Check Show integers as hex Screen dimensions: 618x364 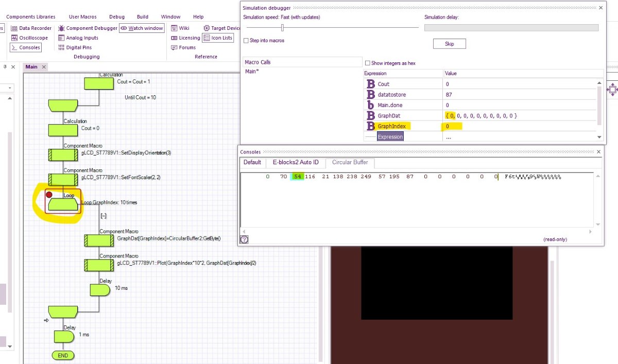367,63
